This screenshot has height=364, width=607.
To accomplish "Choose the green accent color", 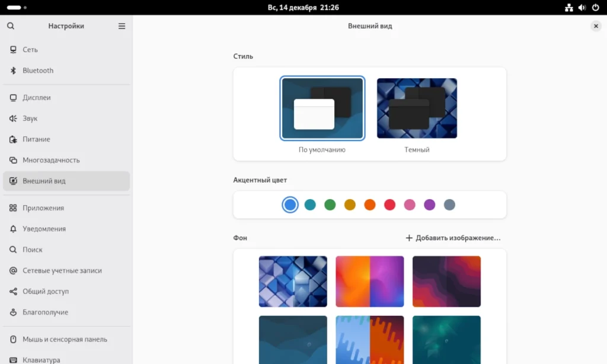I will tap(330, 205).
